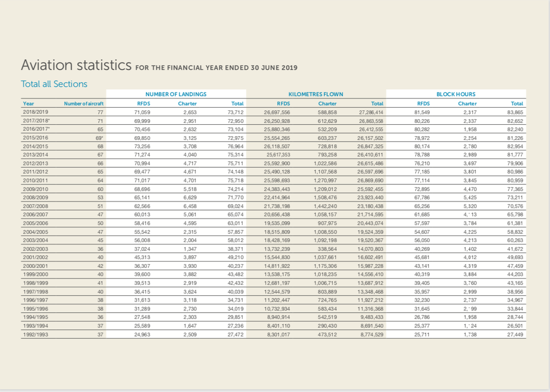Click the 'Year' column header

27,103
